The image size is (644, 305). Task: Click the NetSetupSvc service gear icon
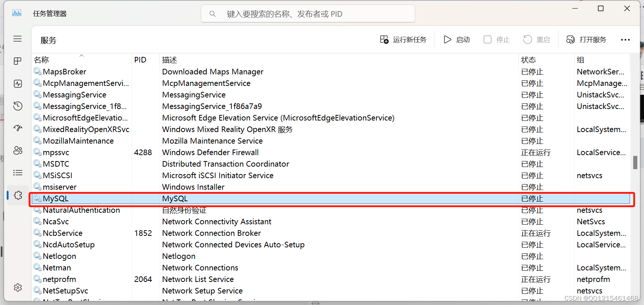[38, 290]
